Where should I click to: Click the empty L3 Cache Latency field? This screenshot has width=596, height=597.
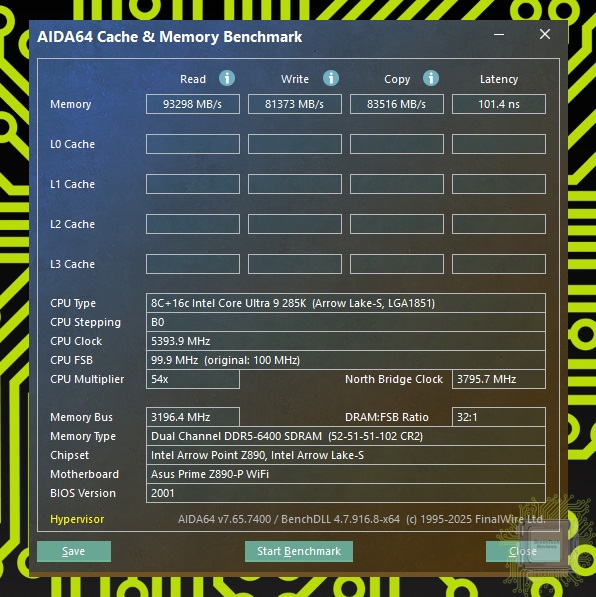pyautogui.click(x=499, y=264)
